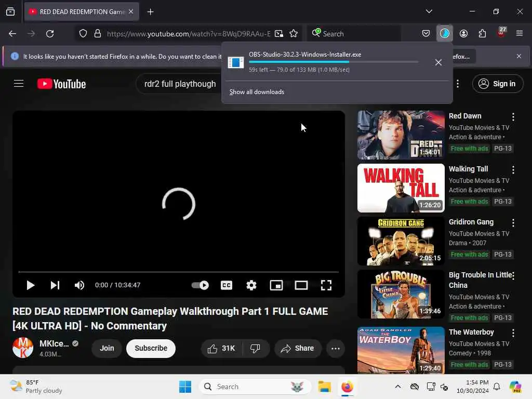This screenshot has width=532, height=399.
Task: Select the Red Dead Redemption tab
Action: pos(82,12)
